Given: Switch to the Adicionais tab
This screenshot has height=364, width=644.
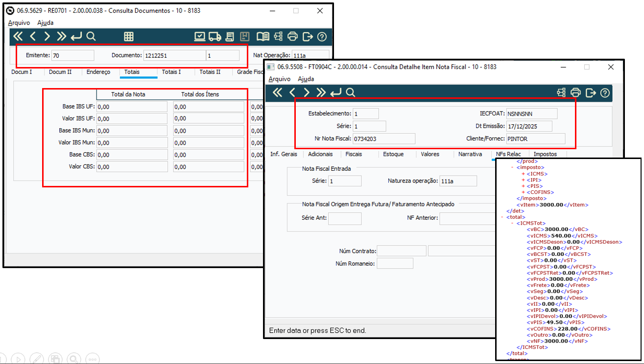Looking at the screenshot, I should tap(320, 154).
